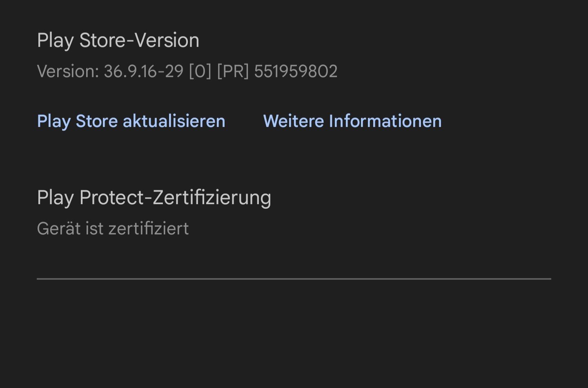Click the version number 36.9.16-29
The image size is (588, 388).
(x=144, y=71)
